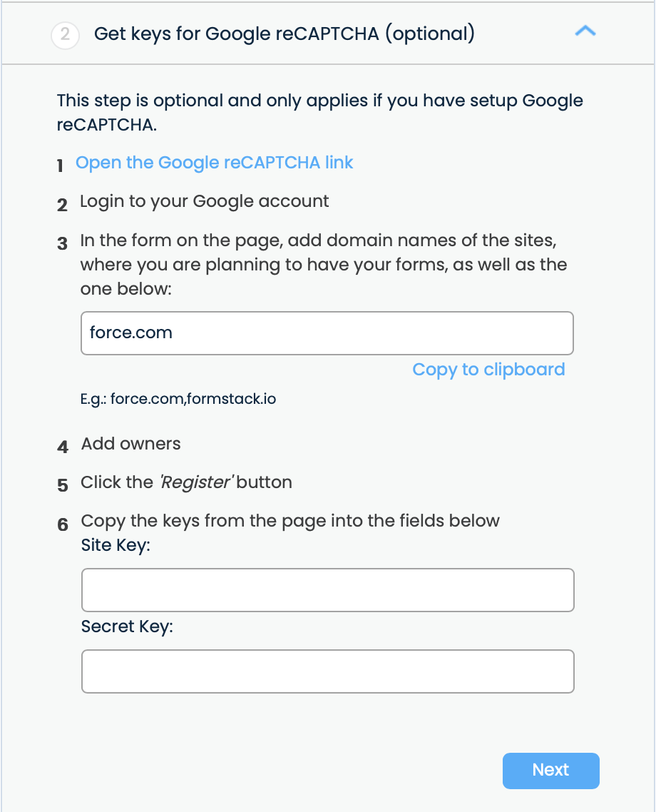Click the 'Secret Key:' label
The image size is (656, 812).
point(128,627)
